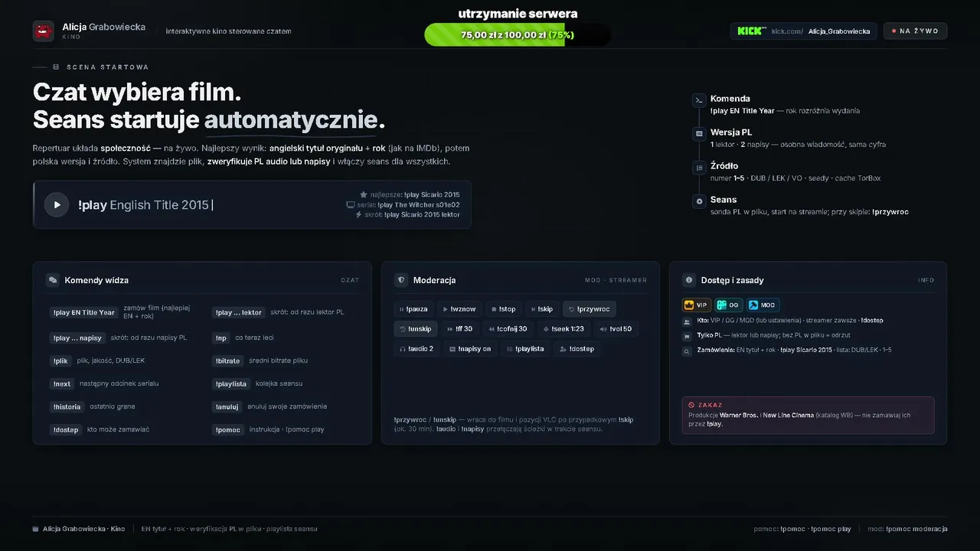Click the !vol 50 chip
Image resolution: width=980 pixels, height=551 pixels.
pos(616,328)
